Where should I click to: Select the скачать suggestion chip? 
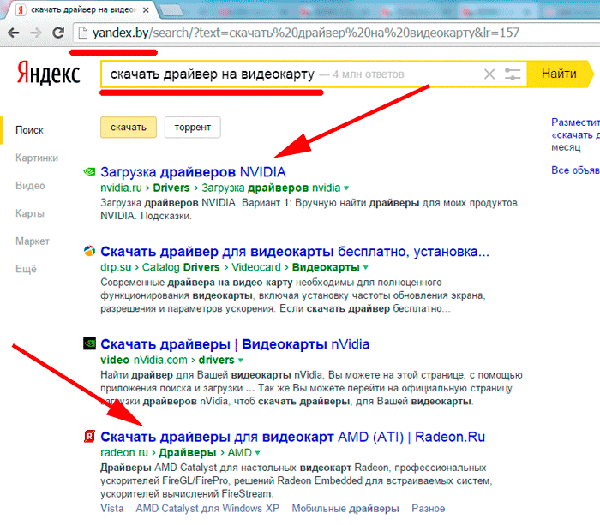coord(129,127)
